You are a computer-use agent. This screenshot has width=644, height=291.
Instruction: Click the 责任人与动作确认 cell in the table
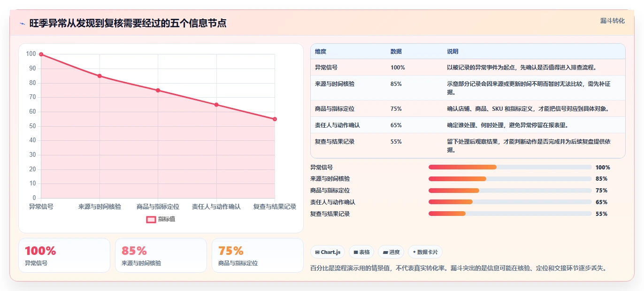point(337,125)
